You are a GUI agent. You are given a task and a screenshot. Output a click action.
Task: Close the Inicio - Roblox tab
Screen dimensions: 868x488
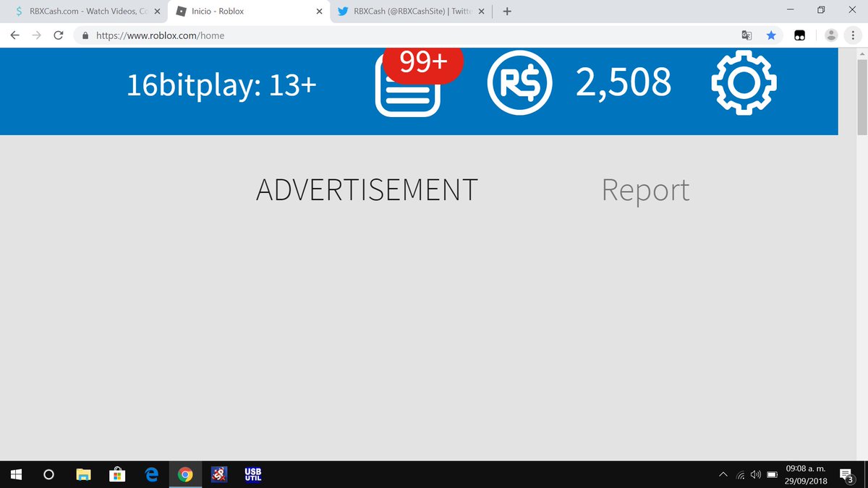(x=319, y=12)
